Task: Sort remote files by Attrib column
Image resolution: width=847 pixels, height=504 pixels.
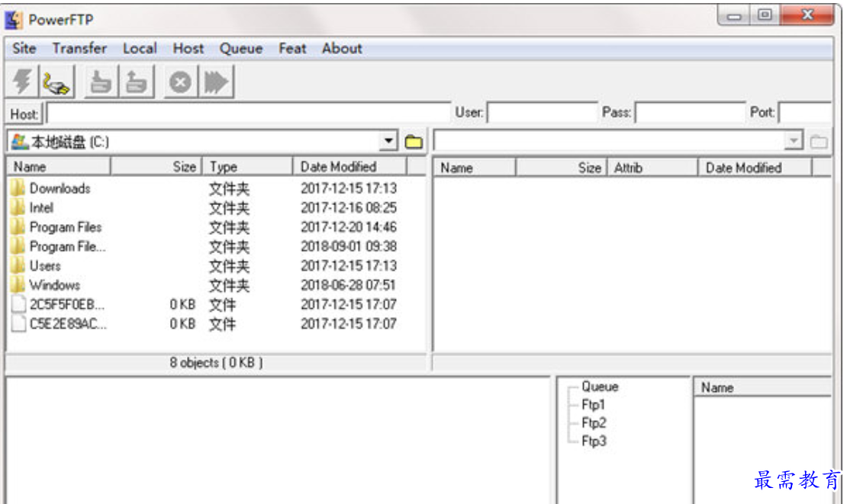Action: click(x=652, y=168)
